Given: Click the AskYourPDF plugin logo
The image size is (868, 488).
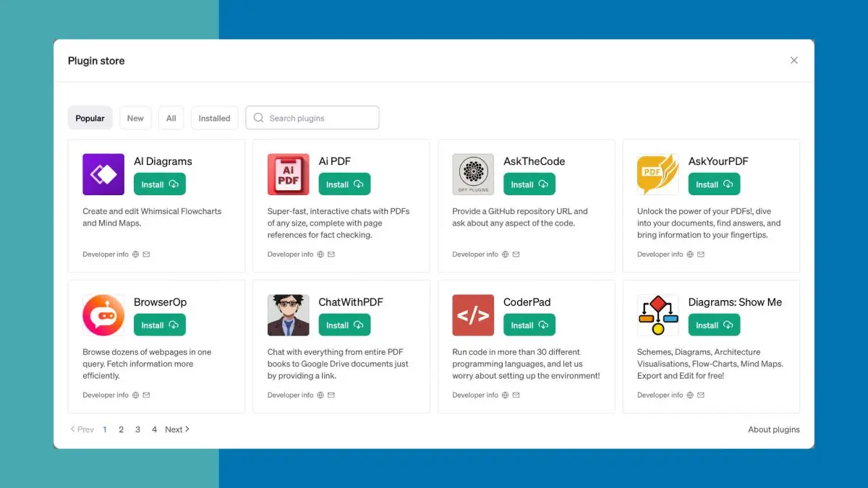Looking at the screenshot, I should point(658,174).
